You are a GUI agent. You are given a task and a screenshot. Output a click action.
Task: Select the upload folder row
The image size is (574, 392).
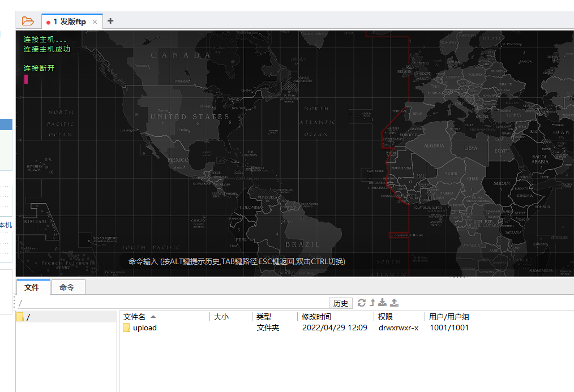[x=145, y=328]
